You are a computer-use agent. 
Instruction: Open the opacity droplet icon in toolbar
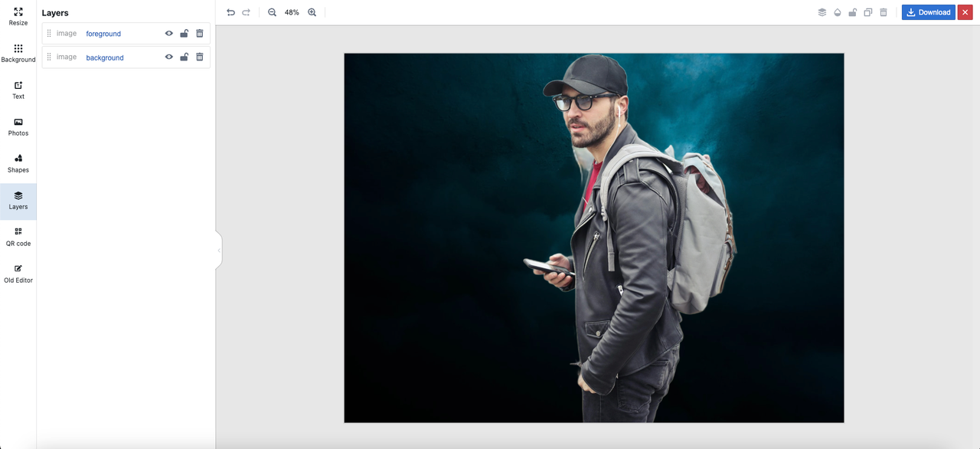click(837, 12)
